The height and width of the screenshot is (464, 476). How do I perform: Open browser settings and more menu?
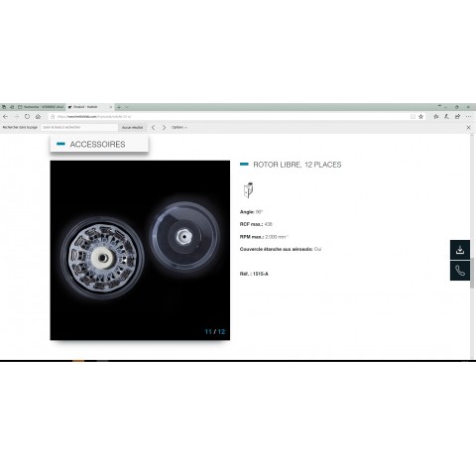point(468,117)
